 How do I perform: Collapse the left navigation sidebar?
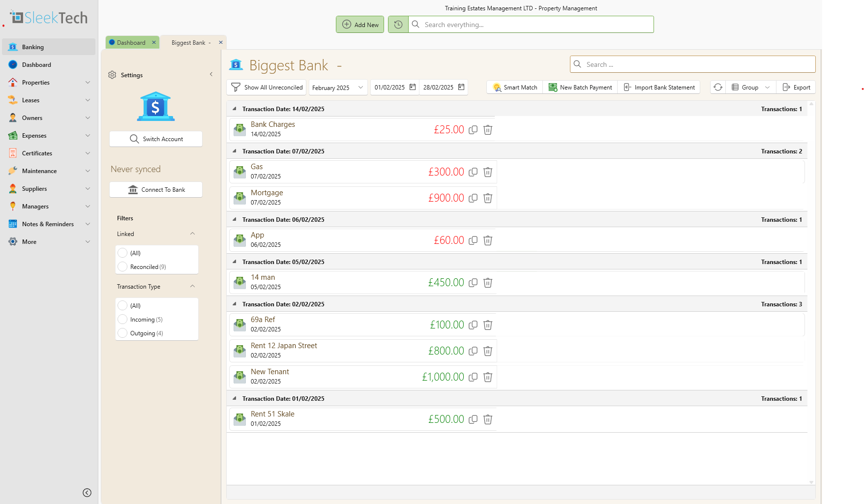click(x=87, y=493)
